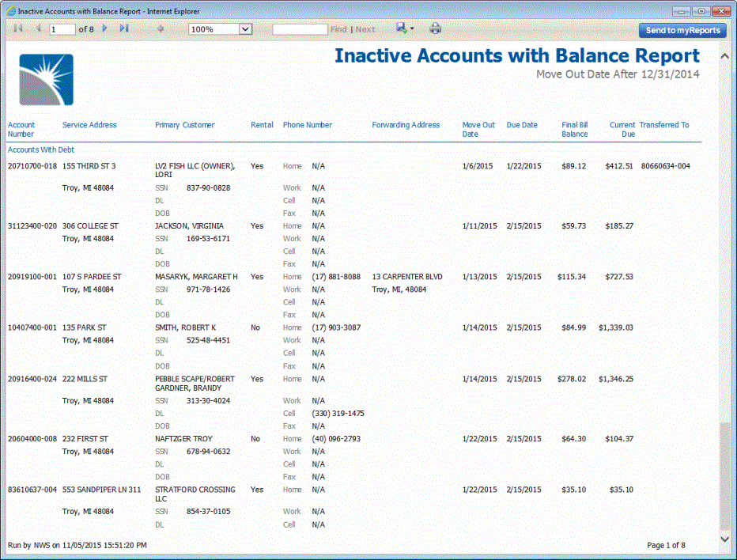Viewport: 737px width, 560px height.
Task: Click service address 155 THIRD ST 3
Action: (x=89, y=166)
